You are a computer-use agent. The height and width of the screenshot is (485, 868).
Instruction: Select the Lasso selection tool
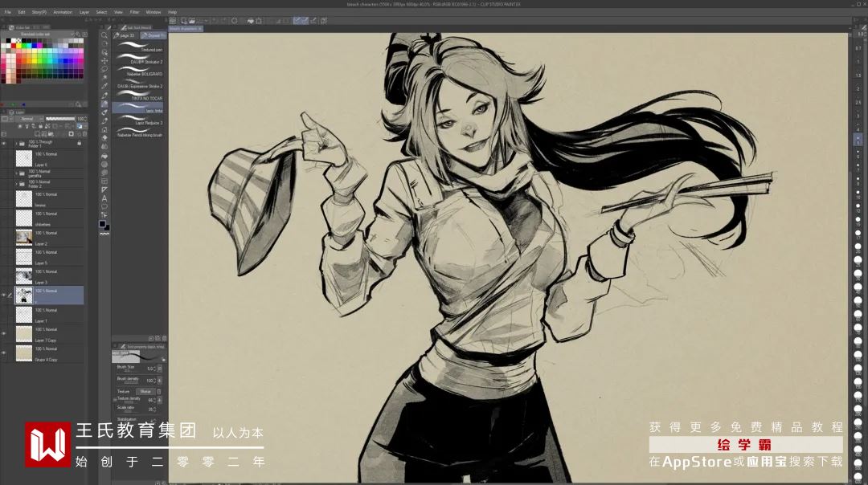104,69
